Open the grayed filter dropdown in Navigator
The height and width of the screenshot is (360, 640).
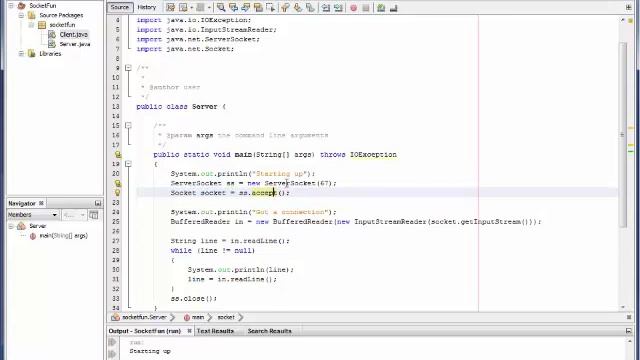[x=73, y=215]
